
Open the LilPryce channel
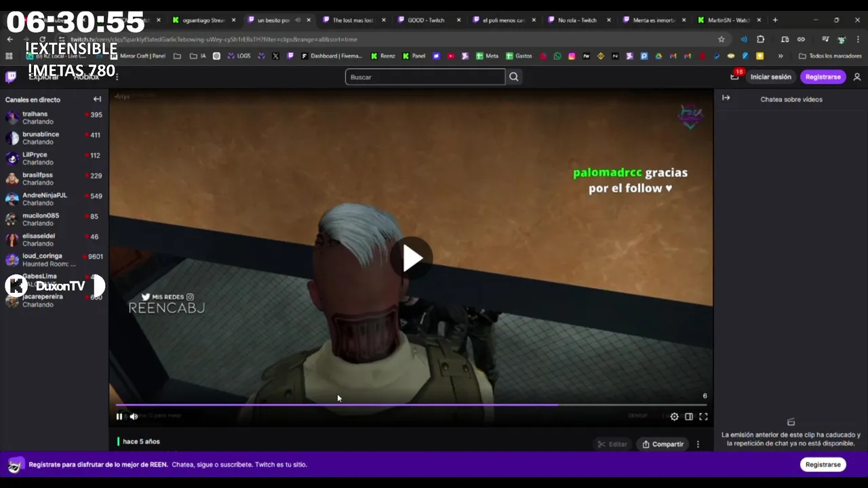pos(54,159)
